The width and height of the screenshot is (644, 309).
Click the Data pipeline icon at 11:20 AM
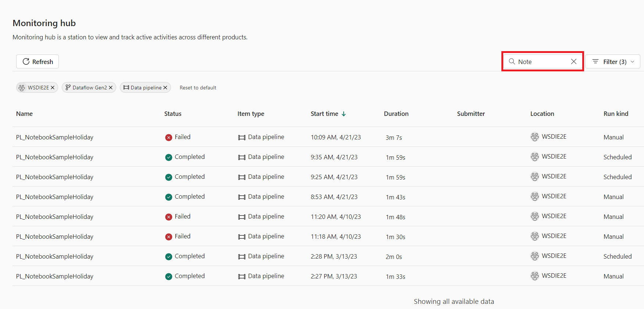241,217
